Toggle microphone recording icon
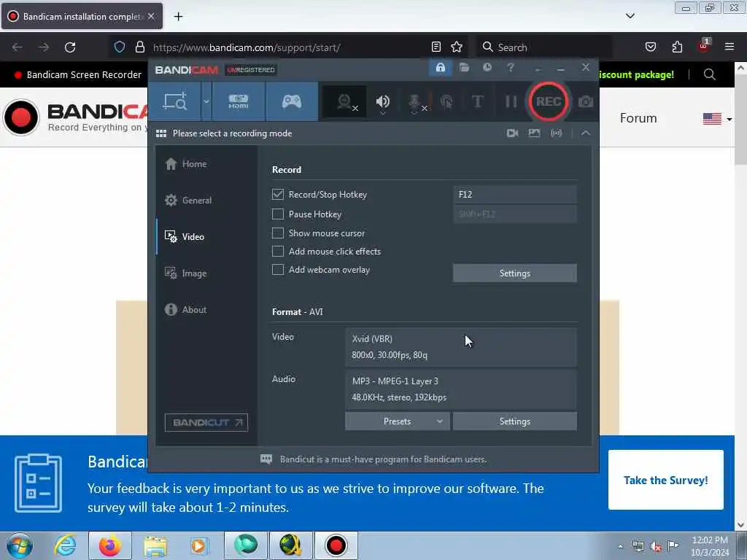 coord(415,102)
